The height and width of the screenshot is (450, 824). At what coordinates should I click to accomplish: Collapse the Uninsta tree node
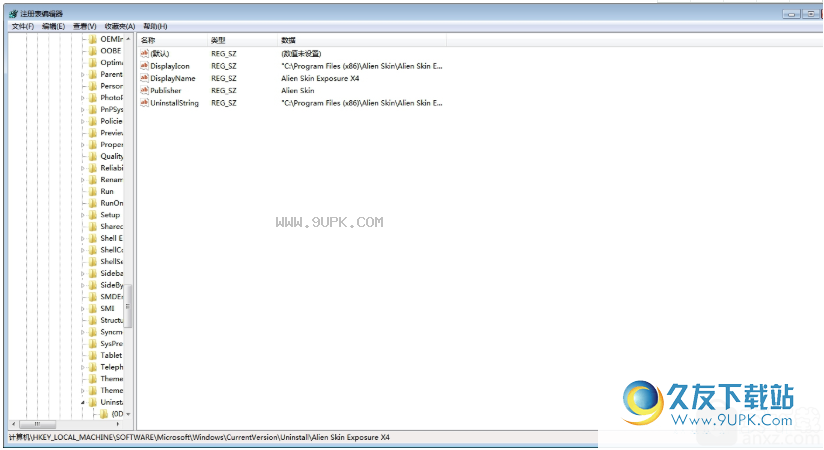83,403
